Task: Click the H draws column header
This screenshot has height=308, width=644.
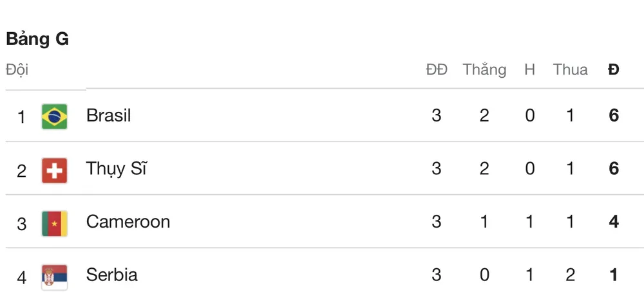Action: (529, 69)
